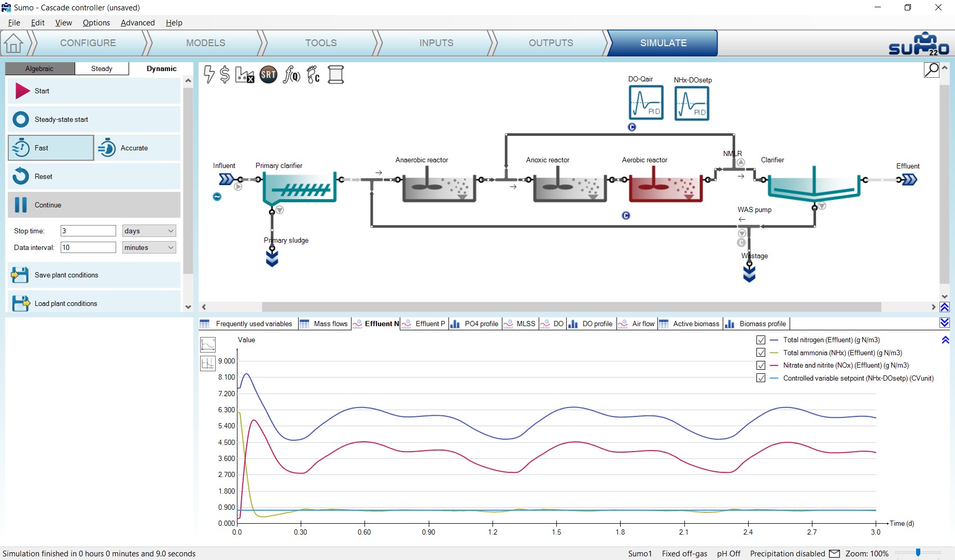The image size is (955, 560).
Task: Switch to Steady solver mode
Action: [x=102, y=68]
